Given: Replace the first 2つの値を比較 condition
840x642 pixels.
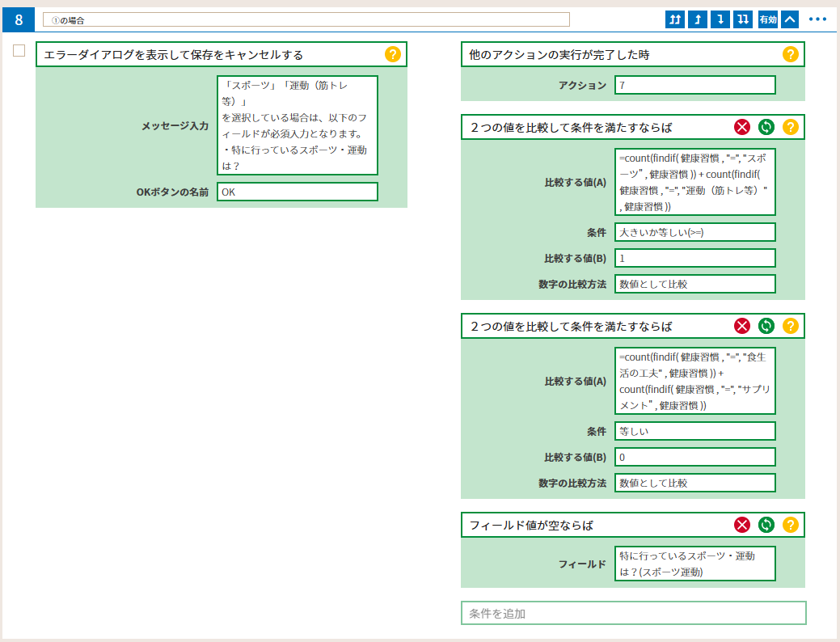Looking at the screenshot, I should pyautogui.click(x=766, y=127).
